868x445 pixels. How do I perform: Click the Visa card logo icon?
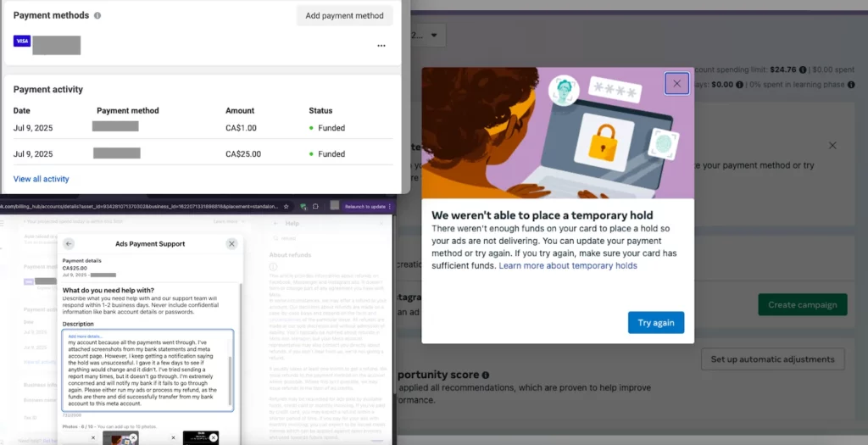[x=22, y=41]
